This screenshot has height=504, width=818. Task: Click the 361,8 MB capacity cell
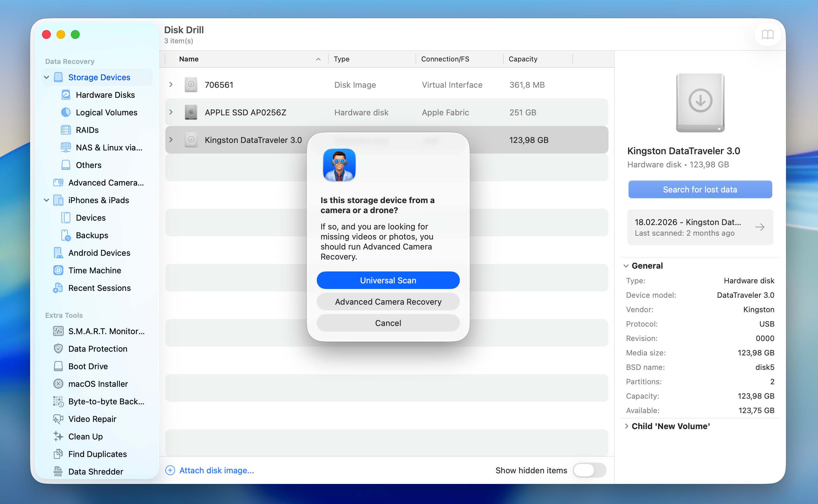click(x=527, y=85)
